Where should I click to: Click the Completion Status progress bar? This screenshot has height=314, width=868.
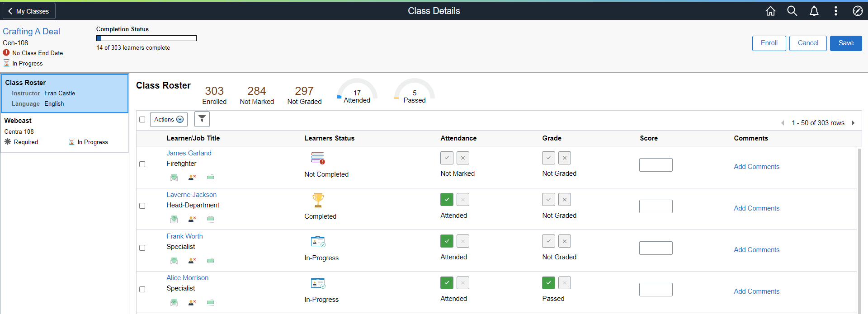(x=146, y=38)
